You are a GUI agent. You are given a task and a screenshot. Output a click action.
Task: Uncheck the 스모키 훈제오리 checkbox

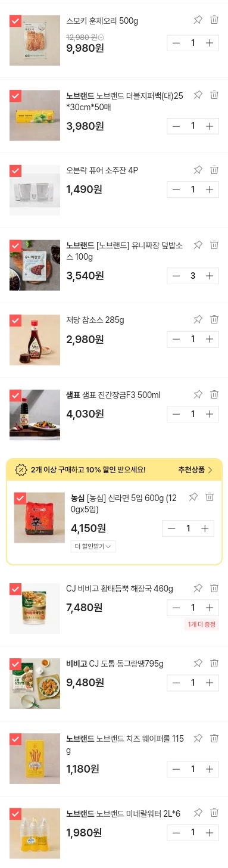15,21
